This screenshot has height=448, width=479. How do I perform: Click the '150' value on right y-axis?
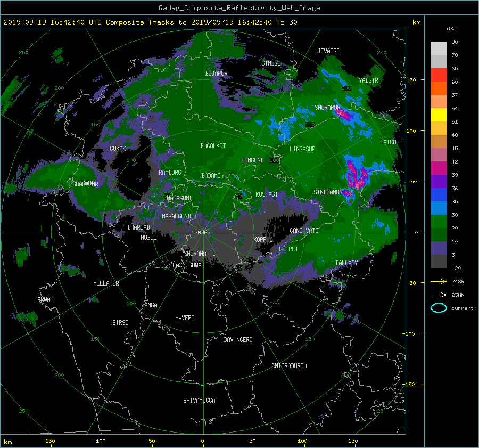(411, 80)
